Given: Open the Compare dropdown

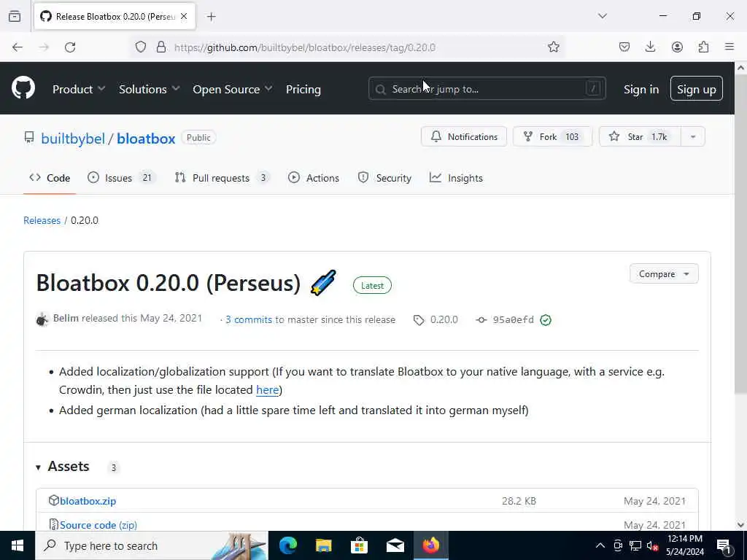Looking at the screenshot, I should pyautogui.click(x=664, y=274).
